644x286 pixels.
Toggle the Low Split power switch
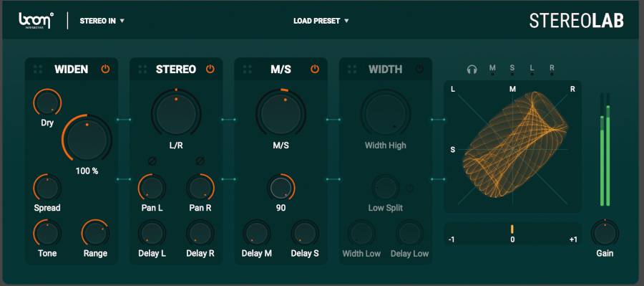click(x=409, y=189)
